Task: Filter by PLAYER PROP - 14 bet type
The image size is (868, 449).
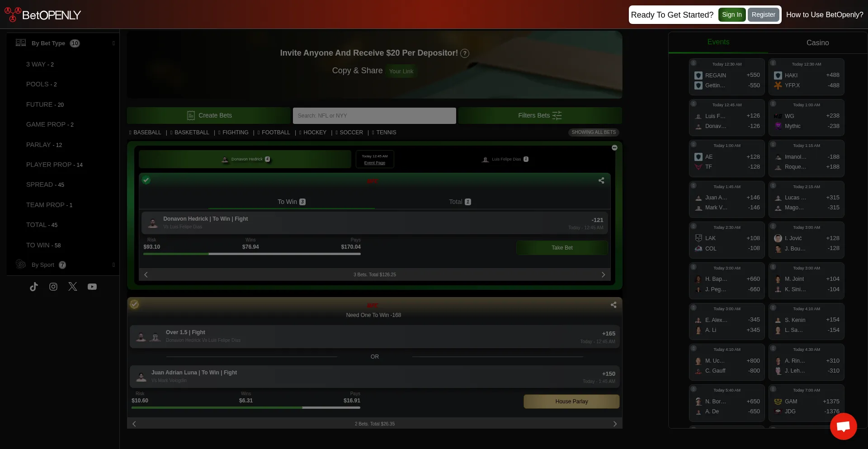Action: point(54,165)
